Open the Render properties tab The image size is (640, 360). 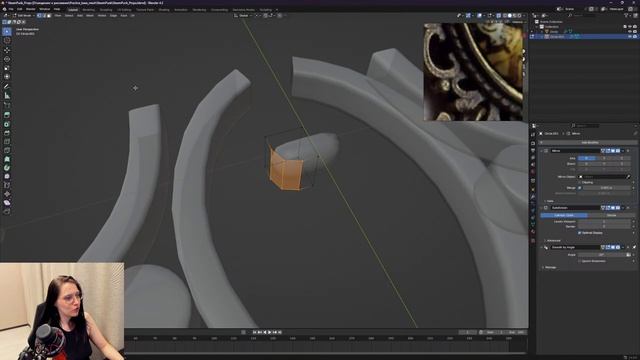tap(533, 143)
